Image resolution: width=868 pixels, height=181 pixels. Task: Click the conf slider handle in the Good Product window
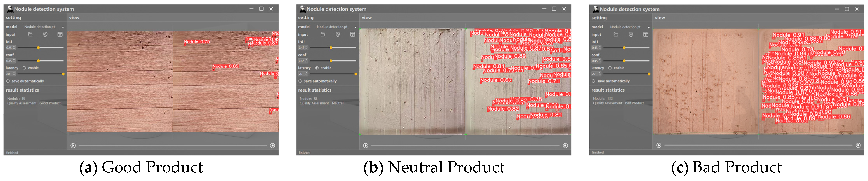[x=38, y=61]
